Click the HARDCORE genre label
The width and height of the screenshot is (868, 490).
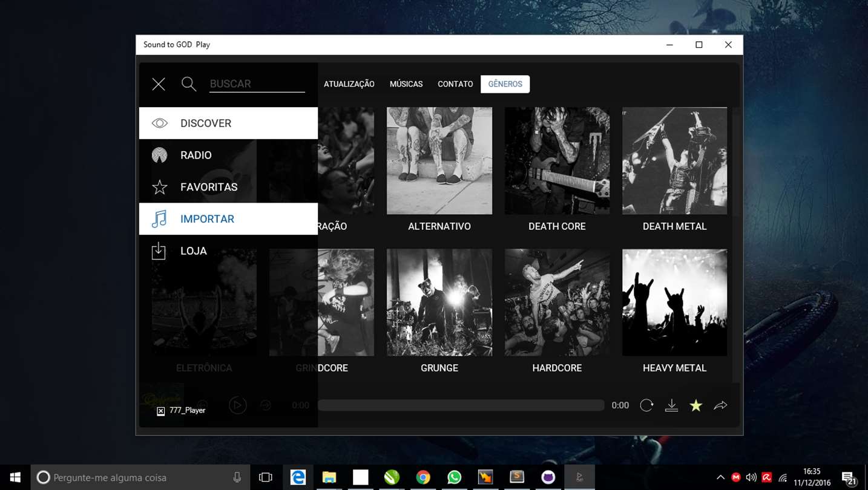pyautogui.click(x=557, y=368)
